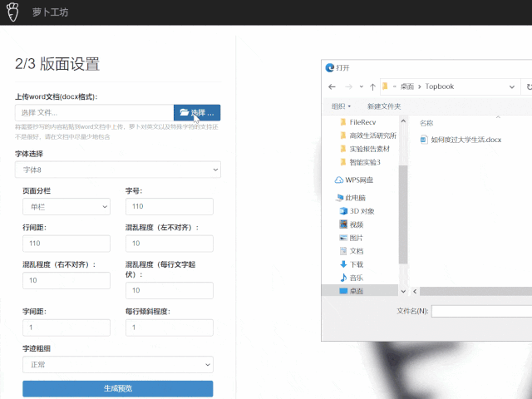
Task: Click the 混乱程度（右不对齐）input
Action: click(66, 281)
